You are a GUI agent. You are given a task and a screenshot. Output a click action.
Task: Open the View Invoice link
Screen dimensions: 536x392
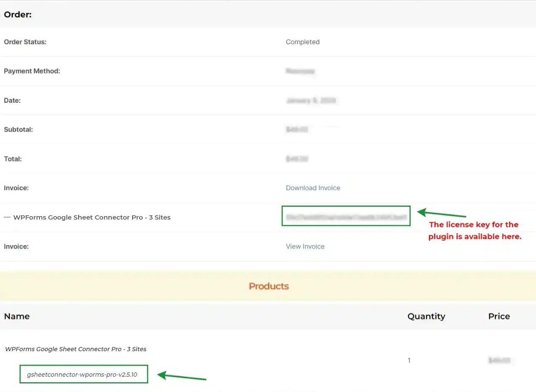[305, 246]
